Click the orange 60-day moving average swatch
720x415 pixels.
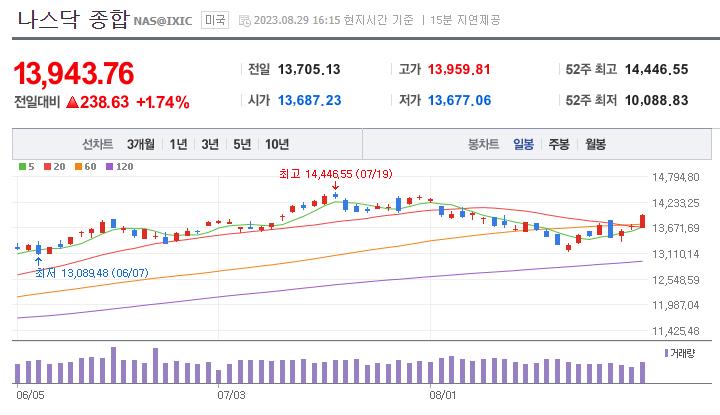79,167
